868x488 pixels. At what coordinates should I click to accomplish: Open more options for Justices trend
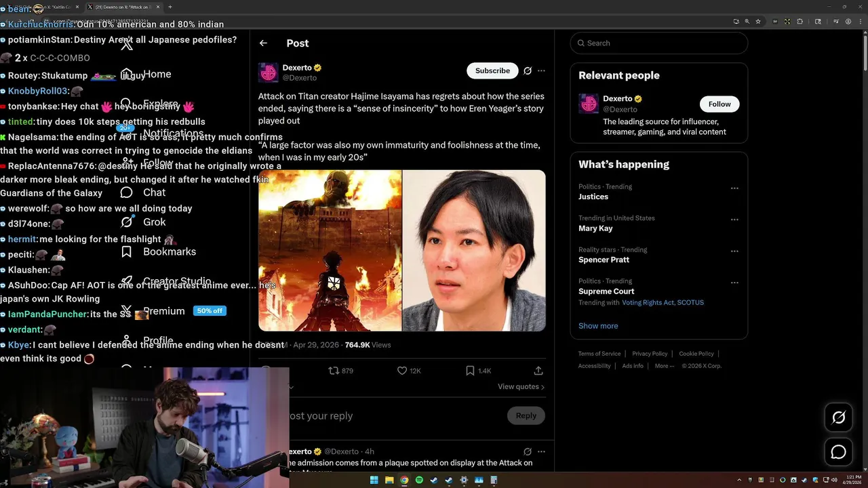(x=734, y=188)
